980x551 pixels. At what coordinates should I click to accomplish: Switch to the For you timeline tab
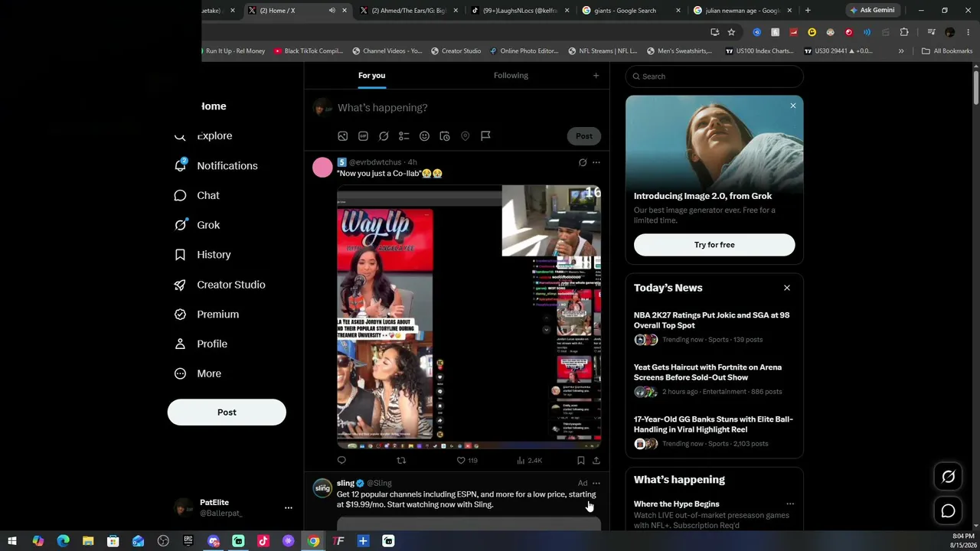pyautogui.click(x=371, y=76)
